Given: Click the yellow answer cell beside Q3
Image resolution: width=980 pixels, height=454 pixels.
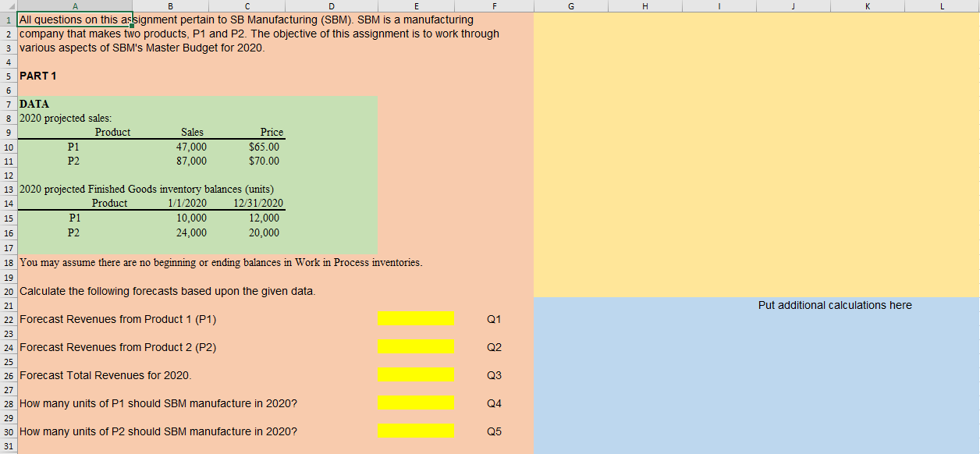Looking at the screenshot, I should coord(415,374).
